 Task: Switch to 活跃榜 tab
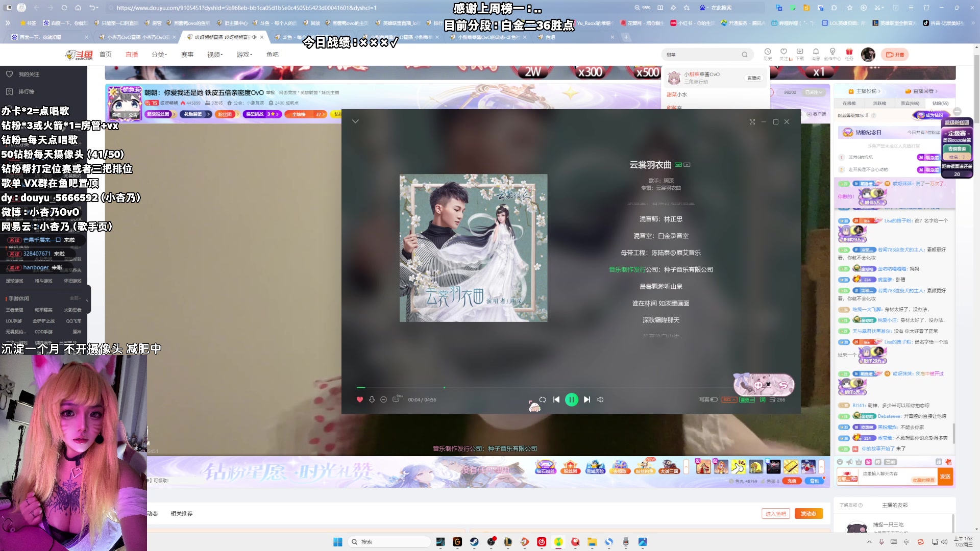(879, 103)
